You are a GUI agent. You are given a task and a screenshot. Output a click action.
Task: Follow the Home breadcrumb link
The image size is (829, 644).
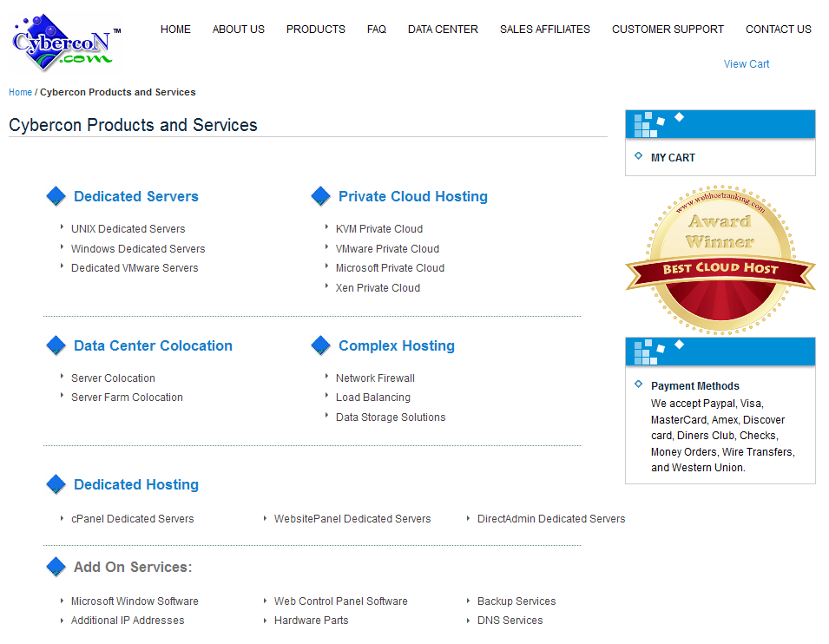(20, 92)
